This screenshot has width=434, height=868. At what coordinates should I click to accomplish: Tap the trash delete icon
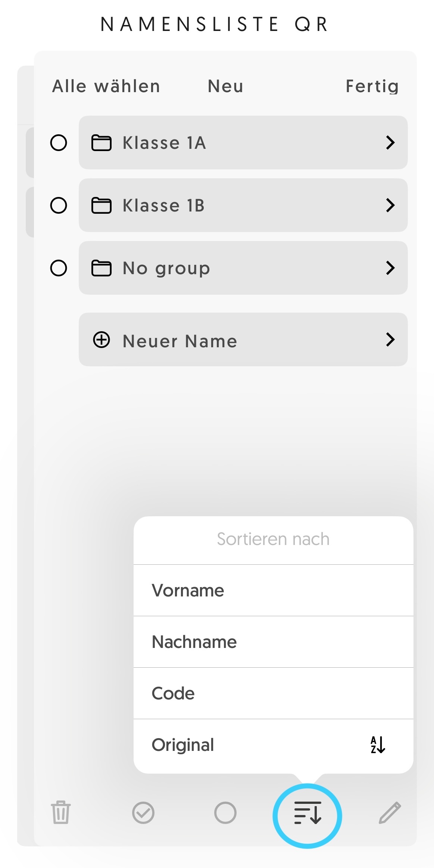pos(60,812)
